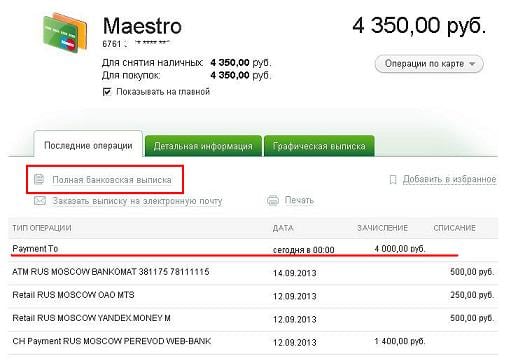Click the Добавить в избранное link
This screenshot has width=511, height=361.
(449, 179)
